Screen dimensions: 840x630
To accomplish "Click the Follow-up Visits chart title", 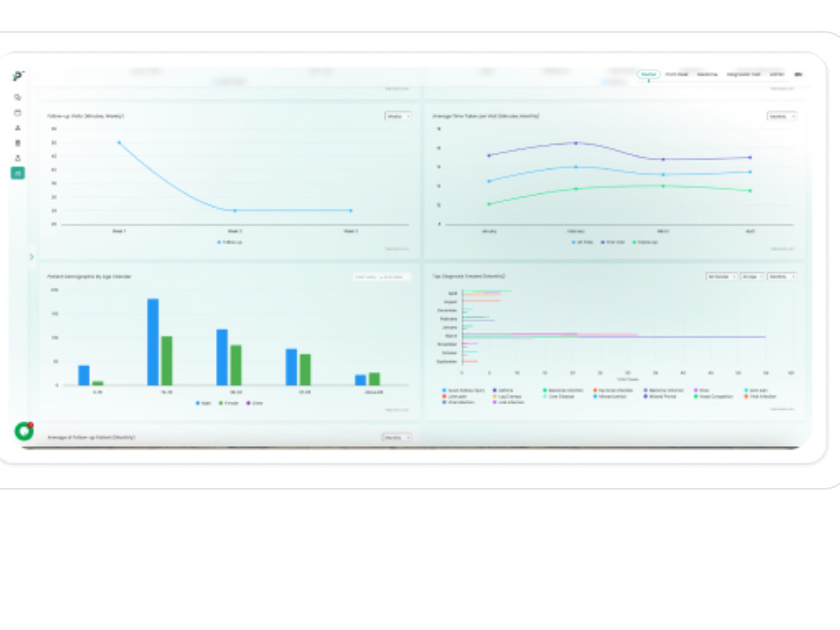I will click(x=86, y=116).
